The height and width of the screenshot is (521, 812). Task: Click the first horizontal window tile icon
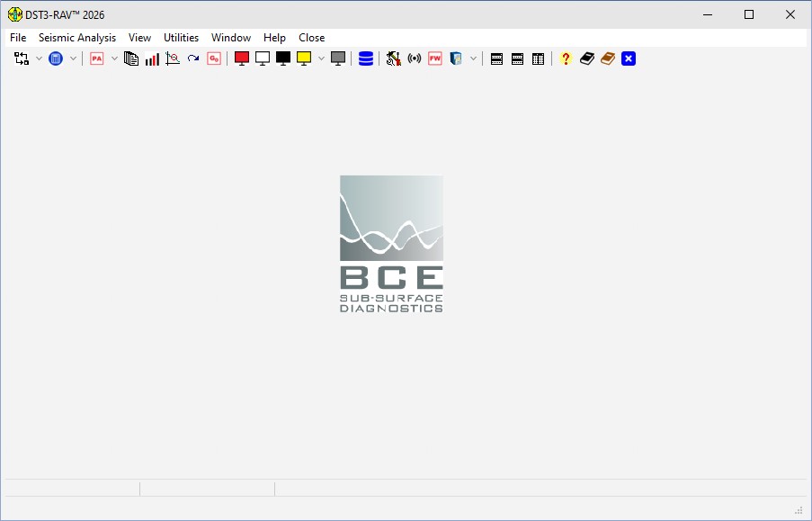tap(496, 58)
